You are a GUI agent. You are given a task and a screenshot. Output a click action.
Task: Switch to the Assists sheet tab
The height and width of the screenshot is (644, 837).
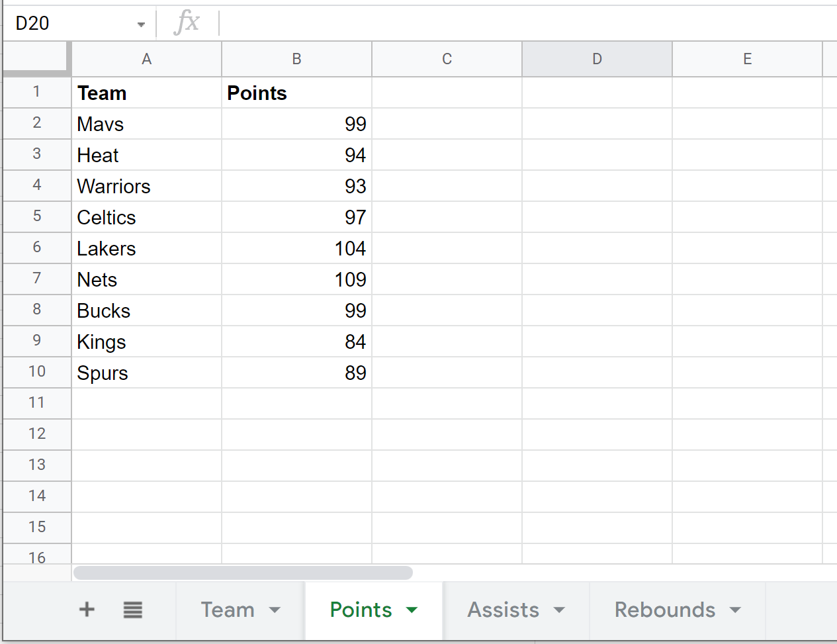coord(503,610)
